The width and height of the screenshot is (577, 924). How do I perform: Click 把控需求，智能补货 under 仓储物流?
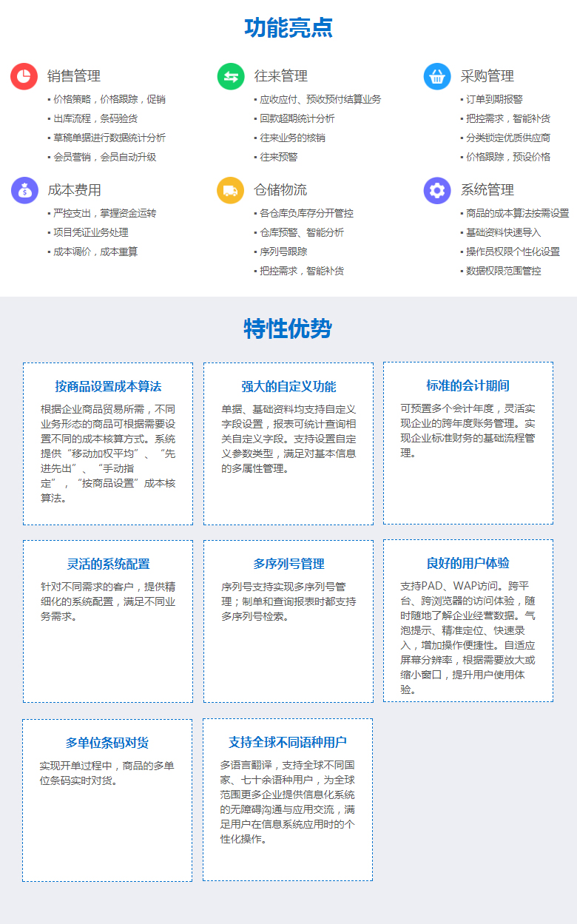[x=302, y=271]
